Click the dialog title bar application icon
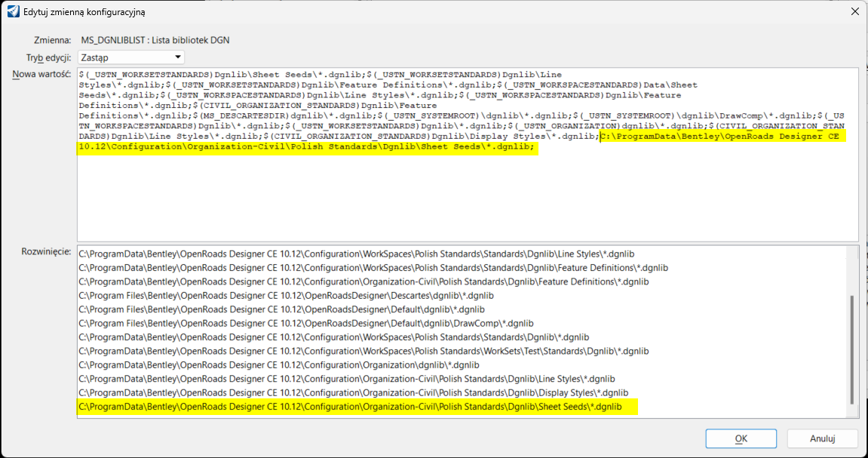Screen dimensions: 868x458 [13, 11]
